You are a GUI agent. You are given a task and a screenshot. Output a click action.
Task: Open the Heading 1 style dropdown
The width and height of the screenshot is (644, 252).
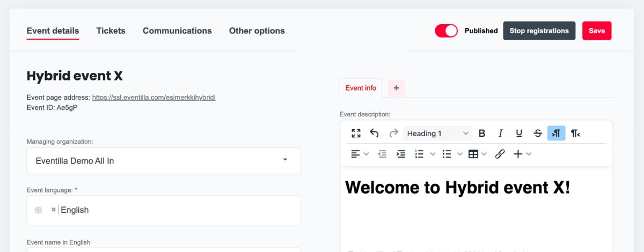[x=437, y=134]
